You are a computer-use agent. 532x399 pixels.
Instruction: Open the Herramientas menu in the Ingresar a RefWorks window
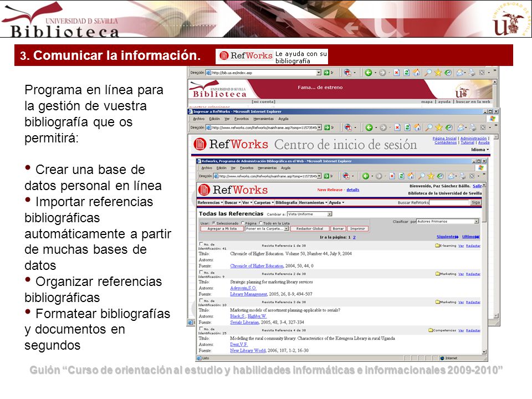point(263,119)
